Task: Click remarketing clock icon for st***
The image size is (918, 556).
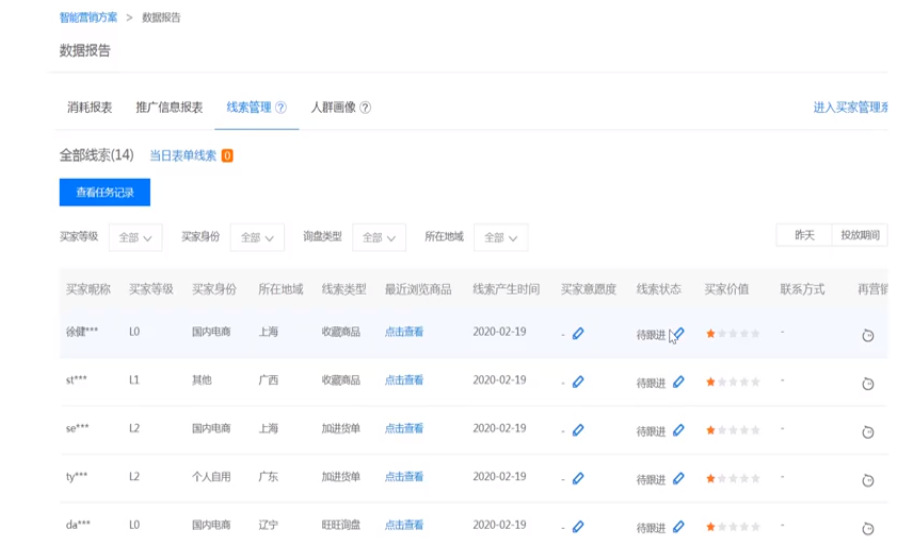Action: (868, 384)
